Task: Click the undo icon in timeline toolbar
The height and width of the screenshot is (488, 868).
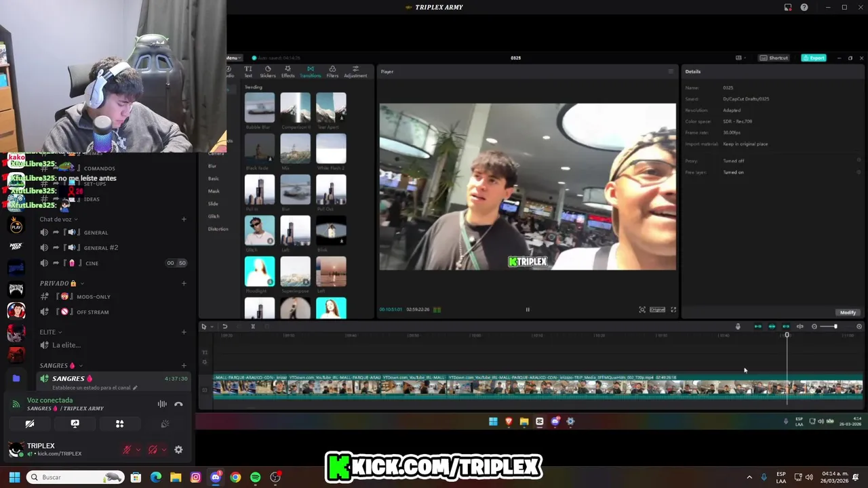Action: point(224,327)
